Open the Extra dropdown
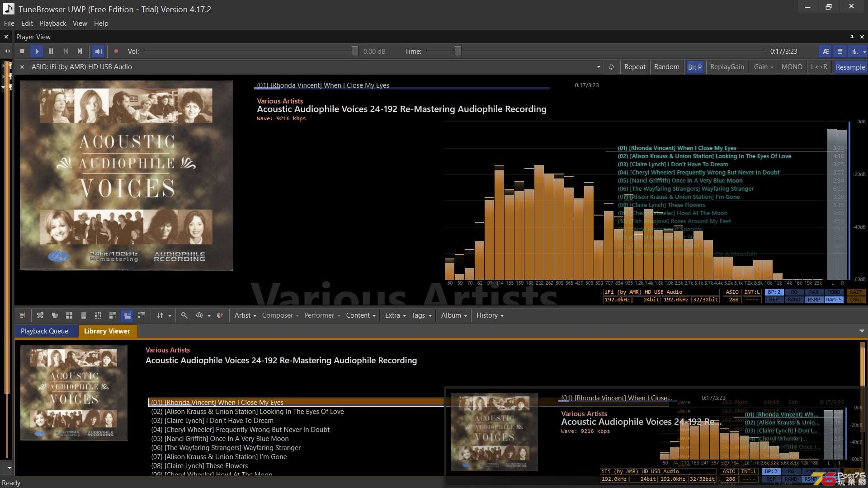868x488 pixels. pos(396,315)
